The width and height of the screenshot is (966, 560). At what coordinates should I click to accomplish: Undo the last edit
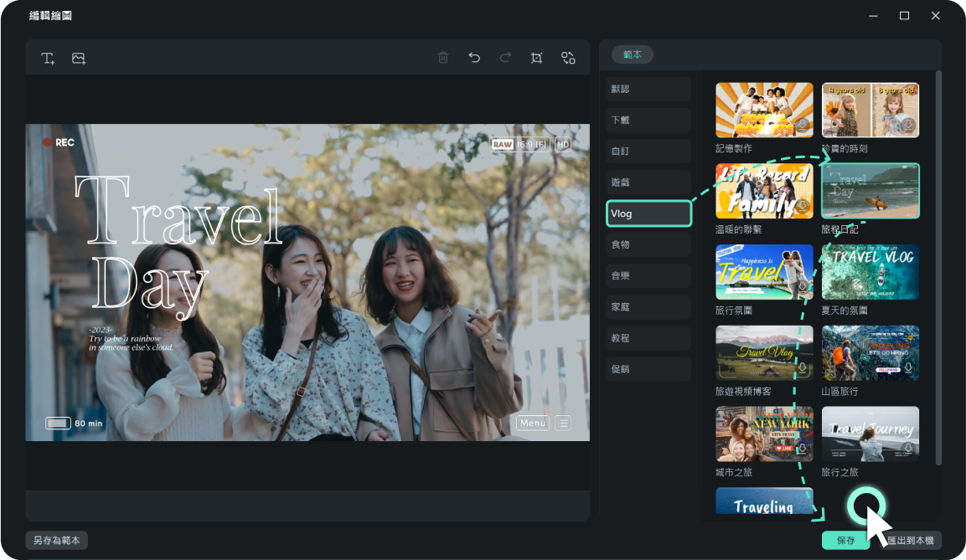[x=473, y=58]
